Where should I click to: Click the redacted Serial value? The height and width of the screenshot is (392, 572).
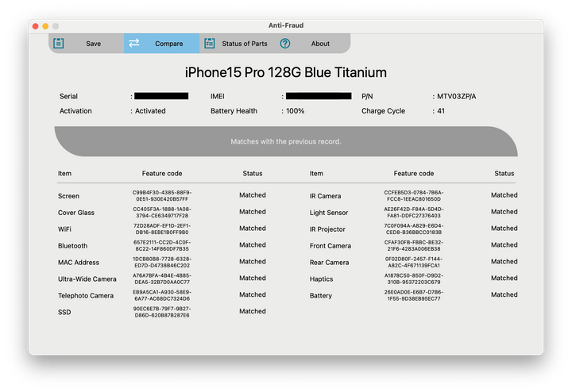pos(161,96)
